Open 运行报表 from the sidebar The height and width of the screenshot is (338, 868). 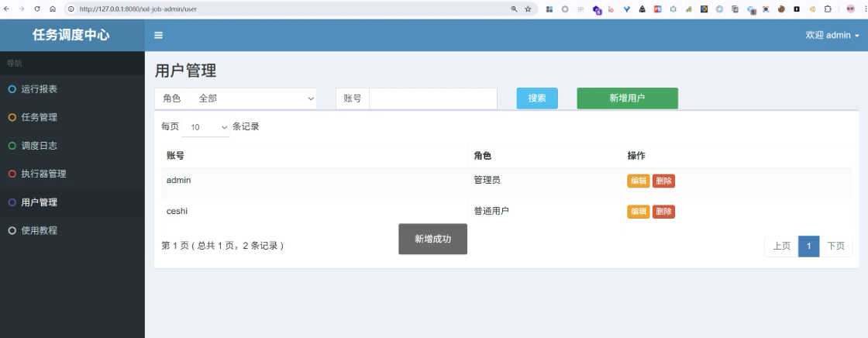[x=39, y=89]
